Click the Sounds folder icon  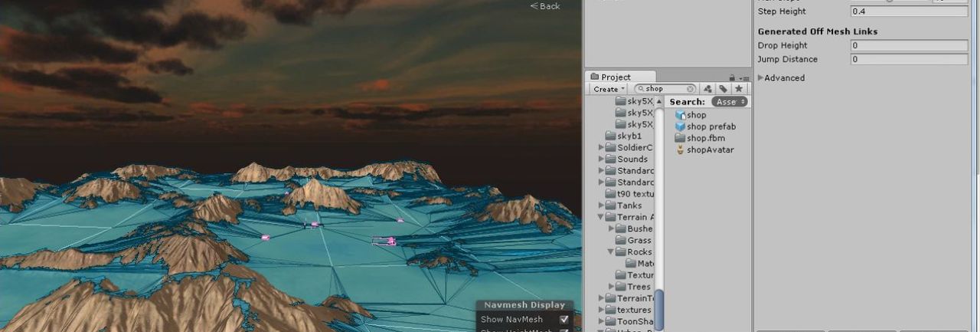(610, 159)
